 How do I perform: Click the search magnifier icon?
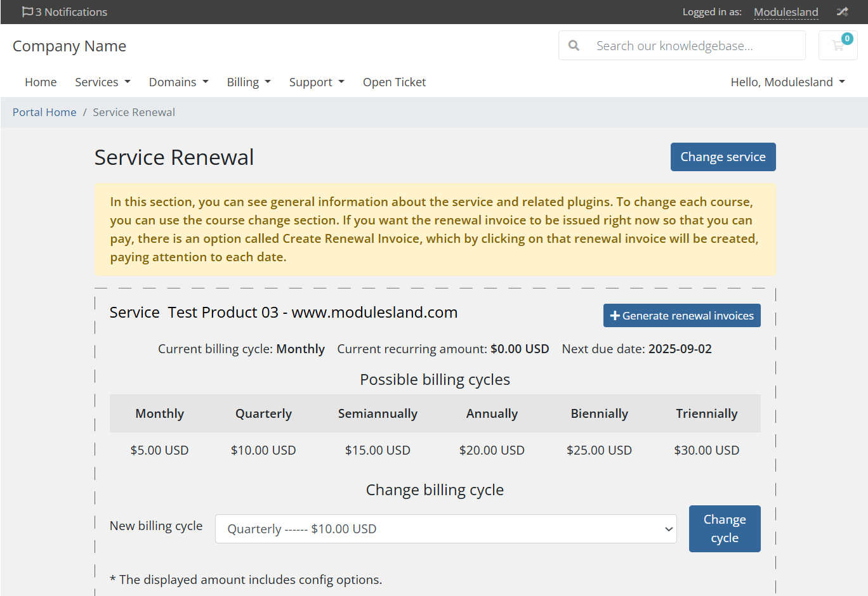(x=574, y=46)
